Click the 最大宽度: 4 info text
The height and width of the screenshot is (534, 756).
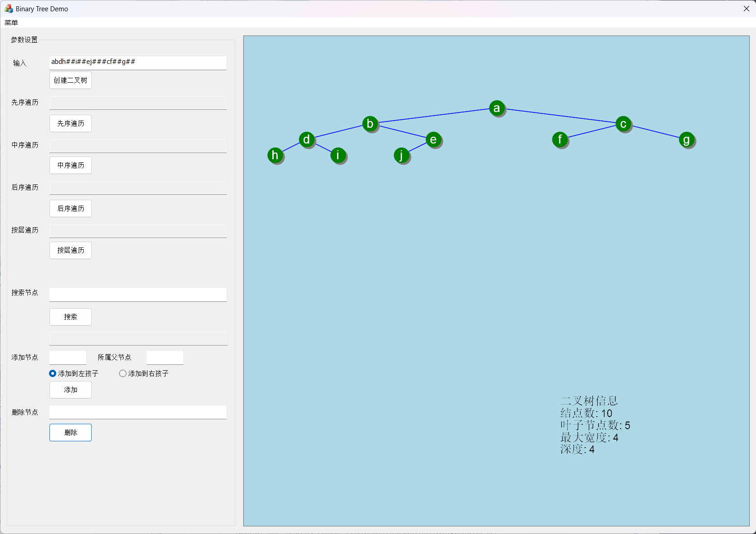590,437
